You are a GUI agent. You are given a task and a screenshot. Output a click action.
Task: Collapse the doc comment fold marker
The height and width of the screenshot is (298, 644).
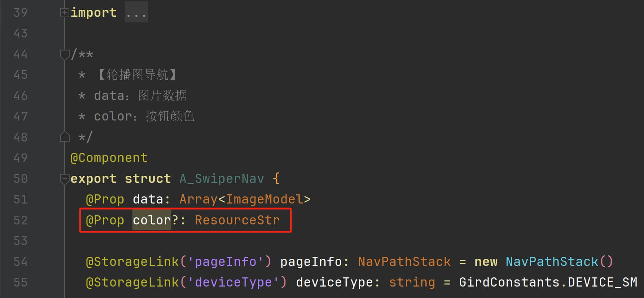(x=64, y=54)
